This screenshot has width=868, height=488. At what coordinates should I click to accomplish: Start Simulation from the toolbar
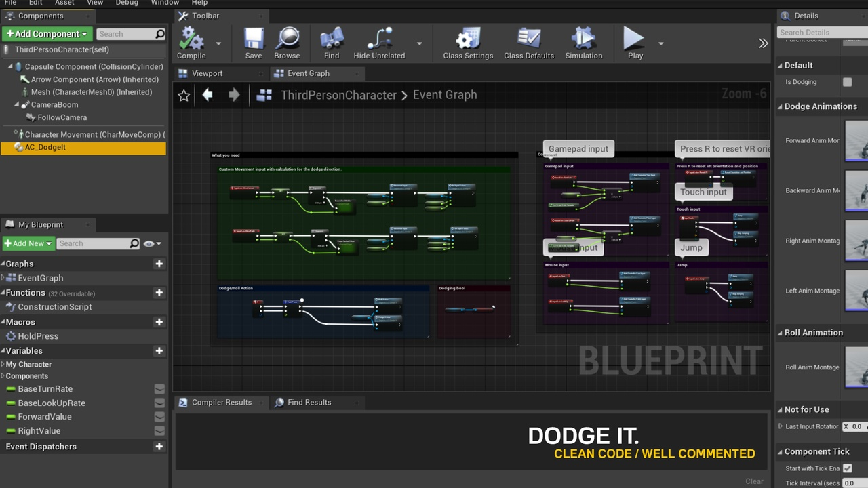pos(584,43)
